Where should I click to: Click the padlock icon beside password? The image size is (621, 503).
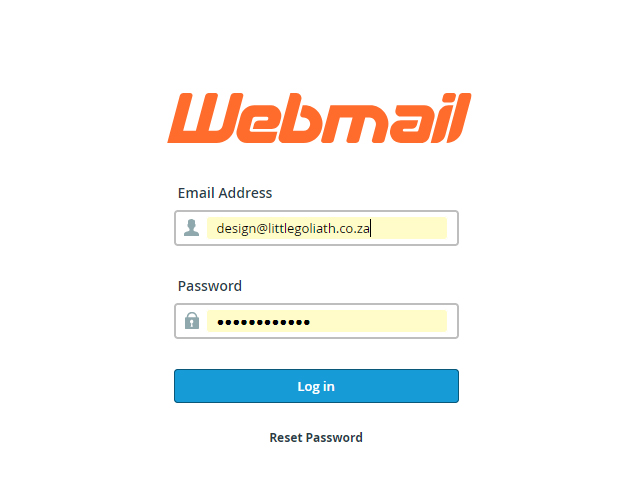point(192,320)
